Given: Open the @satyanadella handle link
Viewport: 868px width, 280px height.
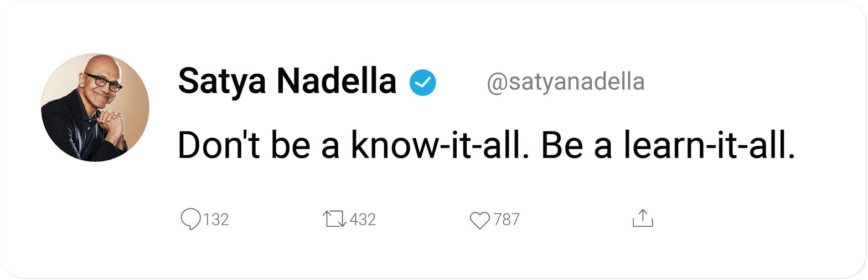Looking at the screenshot, I should (x=565, y=83).
